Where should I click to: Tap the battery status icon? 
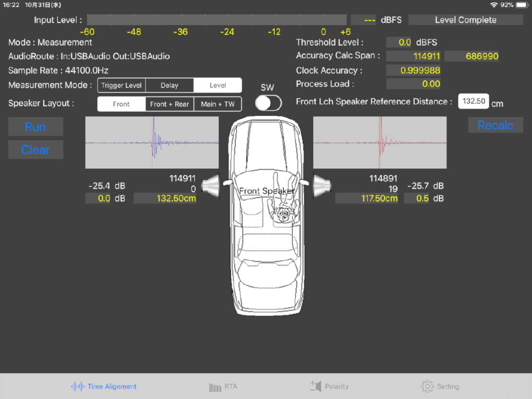521,5
